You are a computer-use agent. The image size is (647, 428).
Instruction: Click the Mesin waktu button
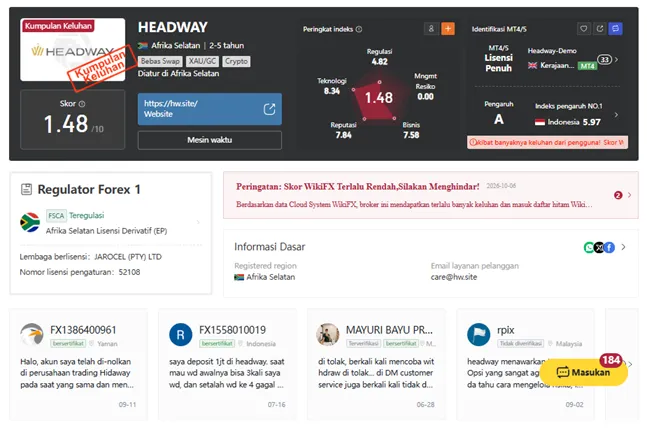pyautogui.click(x=210, y=140)
